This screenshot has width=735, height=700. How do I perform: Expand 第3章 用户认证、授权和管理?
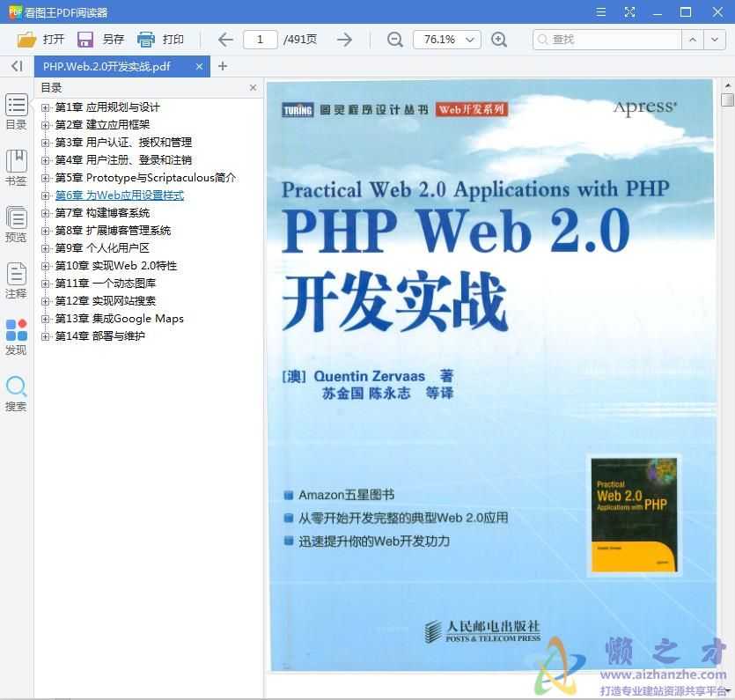[x=45, y=143]
